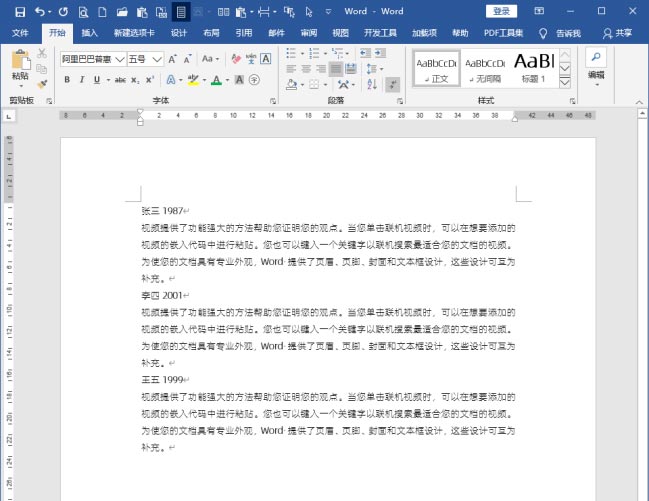The width and height of the screenshot is (649, 501).
Task: Toggle character shading on text
Action: pos(239,79)
